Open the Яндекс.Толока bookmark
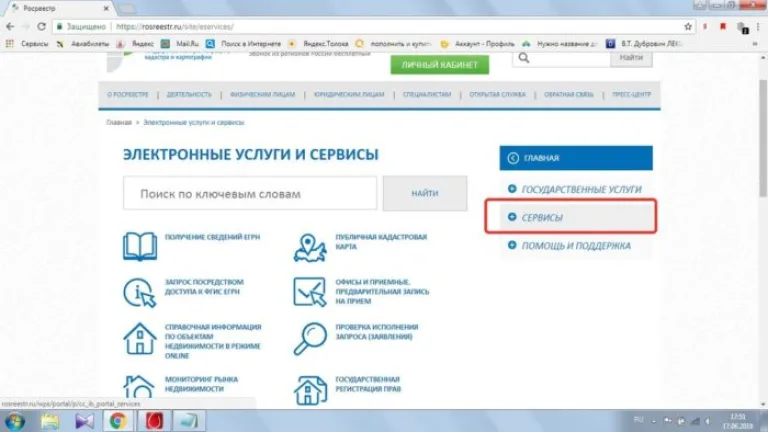 [x=319, y=44]
